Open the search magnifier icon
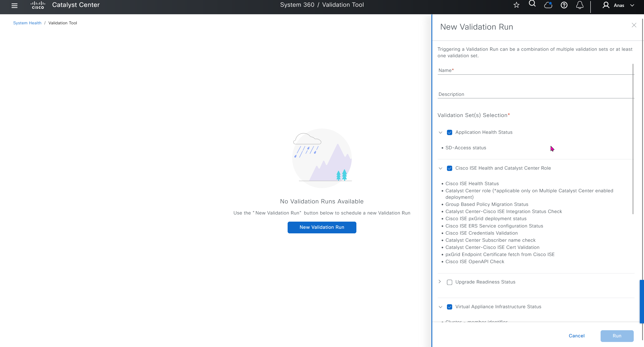This screenshot has width=644, height=347. click(x=532, y=4)
